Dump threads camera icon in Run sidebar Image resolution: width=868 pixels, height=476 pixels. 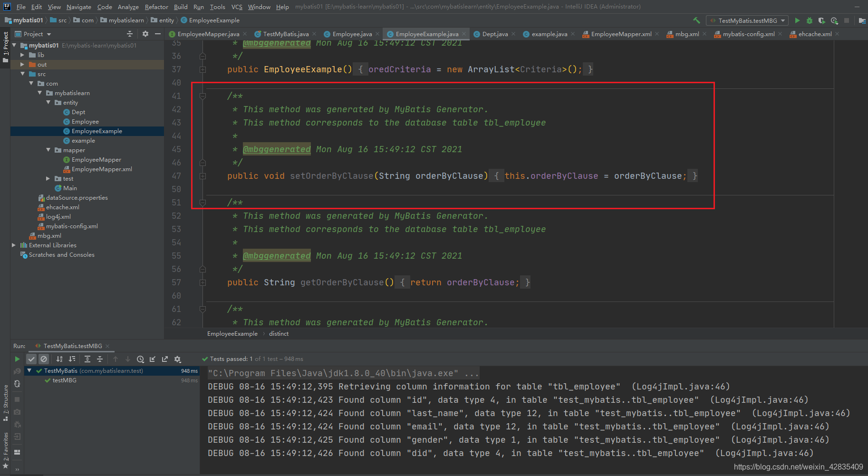(x=17, y=412)
